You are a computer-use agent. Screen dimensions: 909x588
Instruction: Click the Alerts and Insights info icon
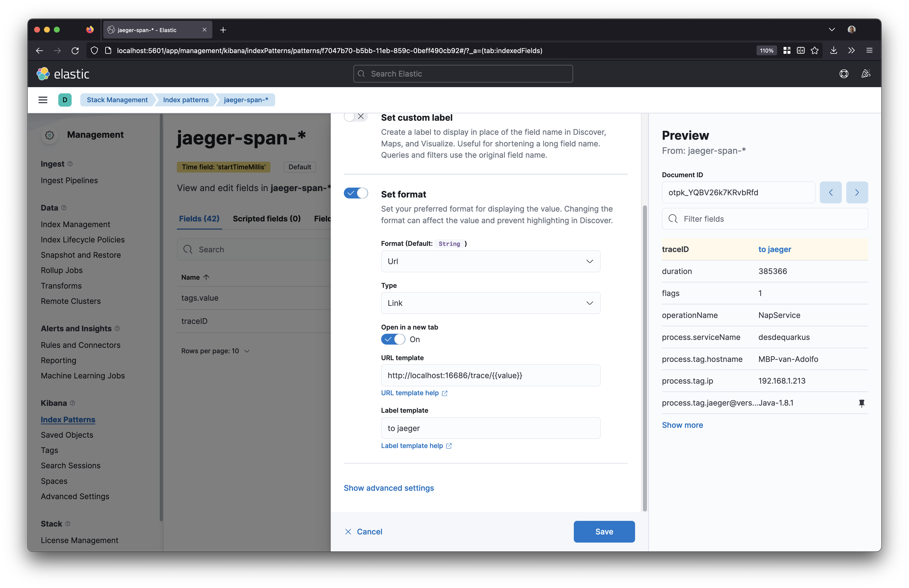pyautogui.click(x=117, y=328)
